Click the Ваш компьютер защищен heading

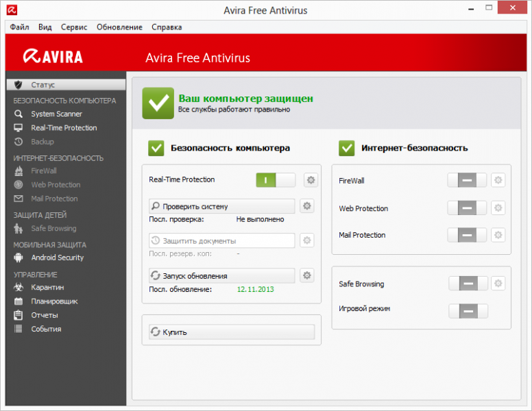pos(245,99)
